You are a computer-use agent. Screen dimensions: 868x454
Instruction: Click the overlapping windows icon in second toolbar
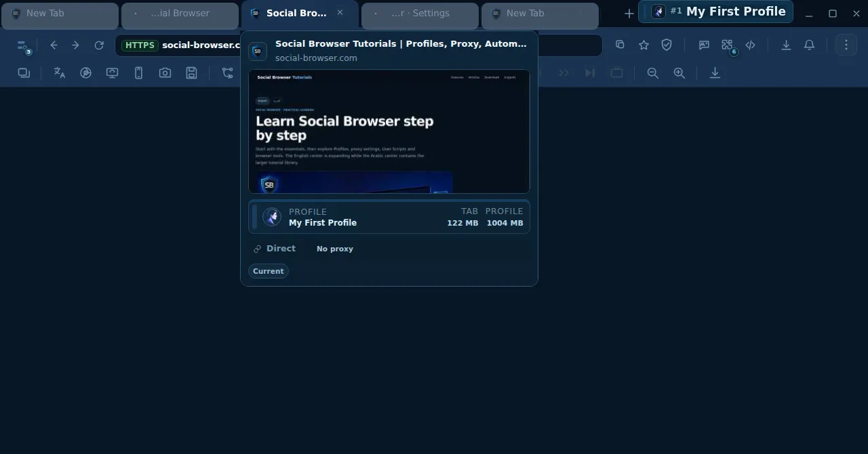tap(24, 73)
